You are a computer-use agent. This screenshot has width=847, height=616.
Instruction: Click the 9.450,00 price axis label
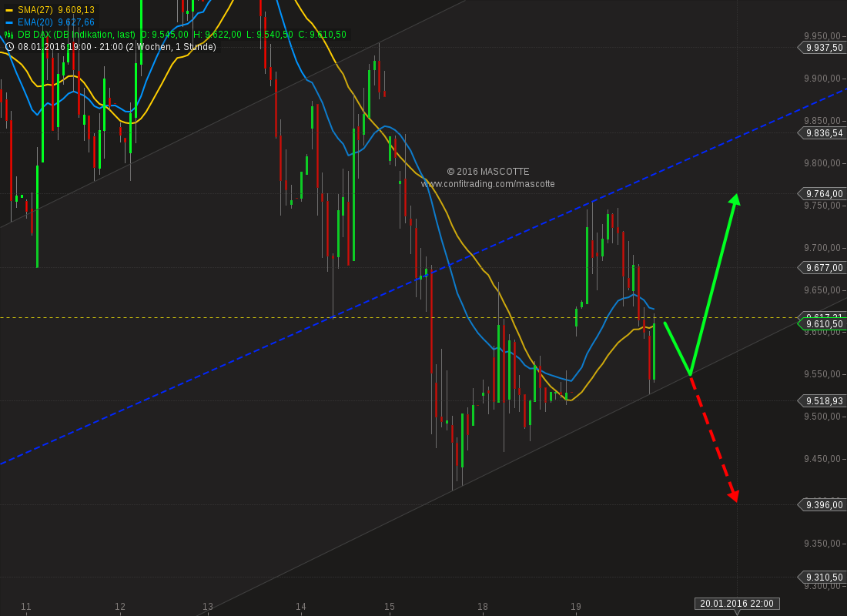click(822, 459)
